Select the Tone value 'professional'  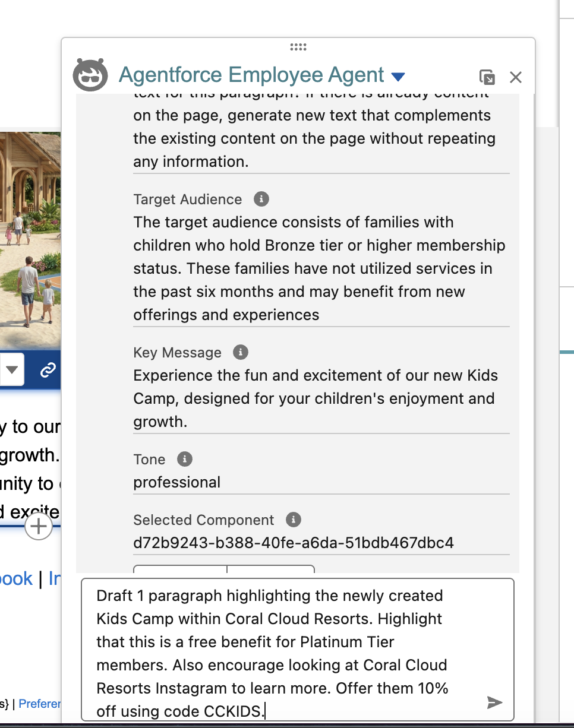click(x=177, y=482)
